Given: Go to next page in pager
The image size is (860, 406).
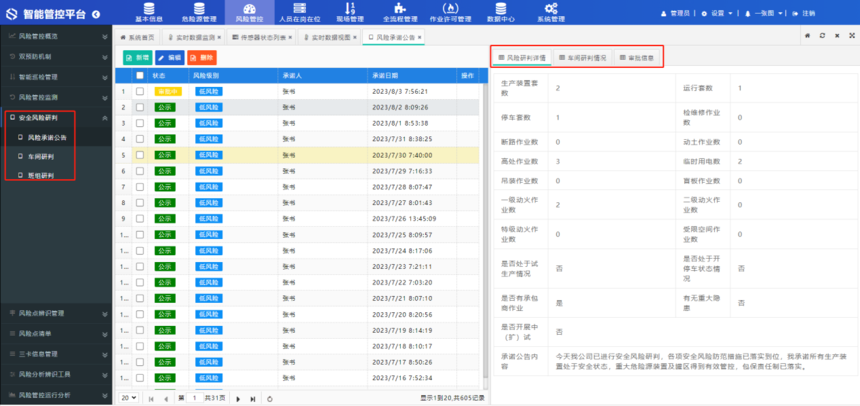Looking at the screenshot, I should (x=239, y=398).
